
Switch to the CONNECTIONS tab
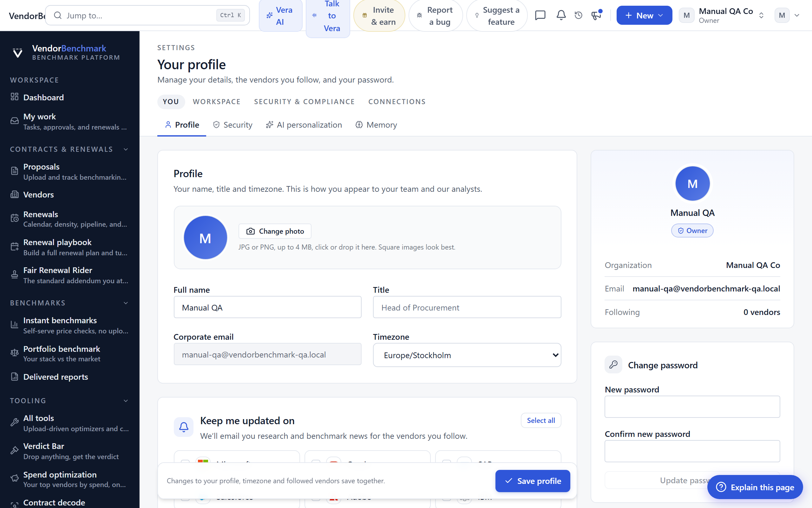[397, 102]
